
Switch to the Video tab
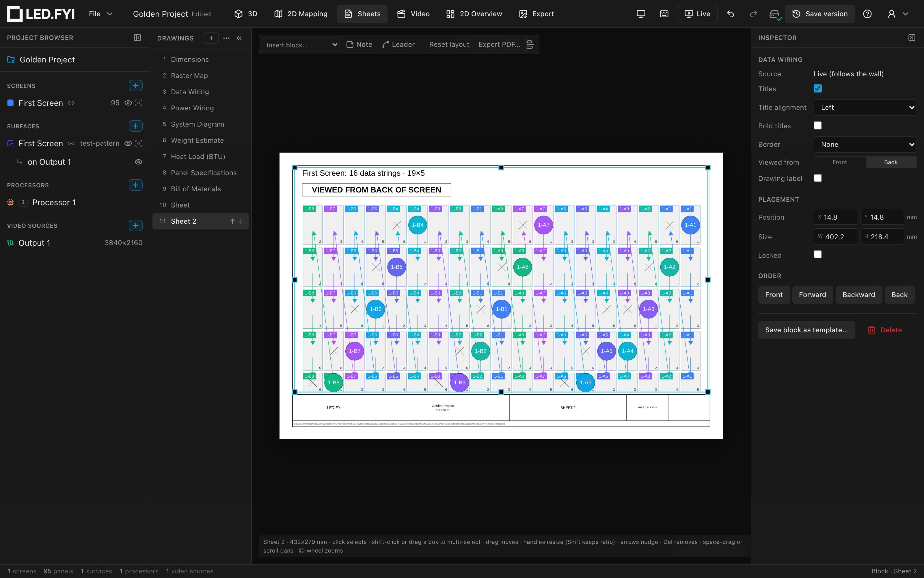tap(413, 14)
